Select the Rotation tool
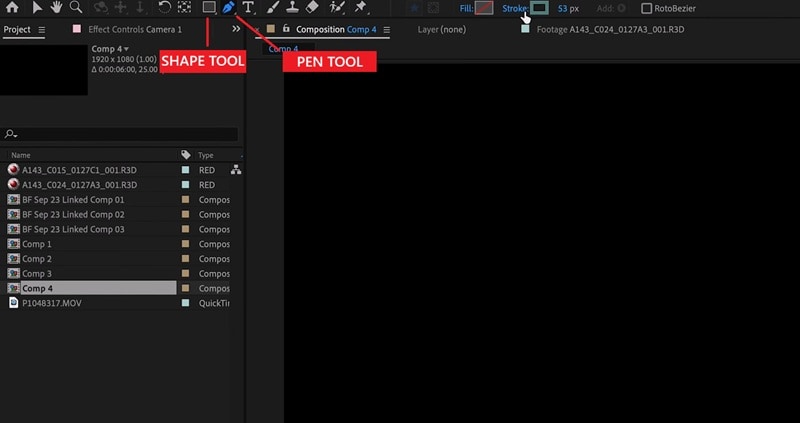 click(x=164, y=7)
